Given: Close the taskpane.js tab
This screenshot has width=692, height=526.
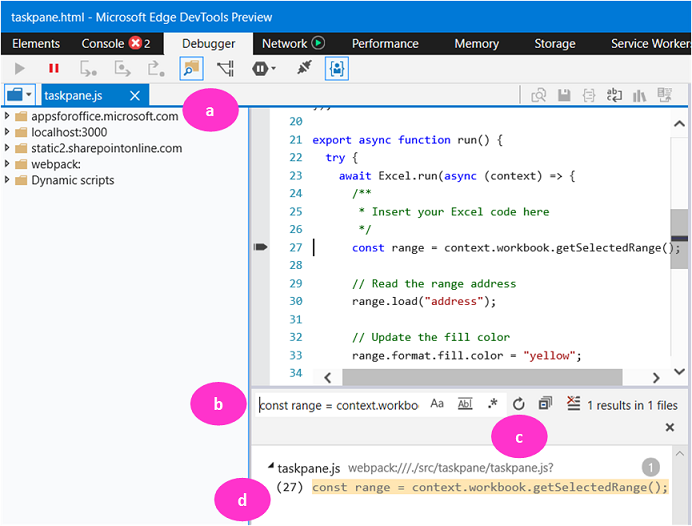Looking at the screenshot, I should tap(135, 95).
